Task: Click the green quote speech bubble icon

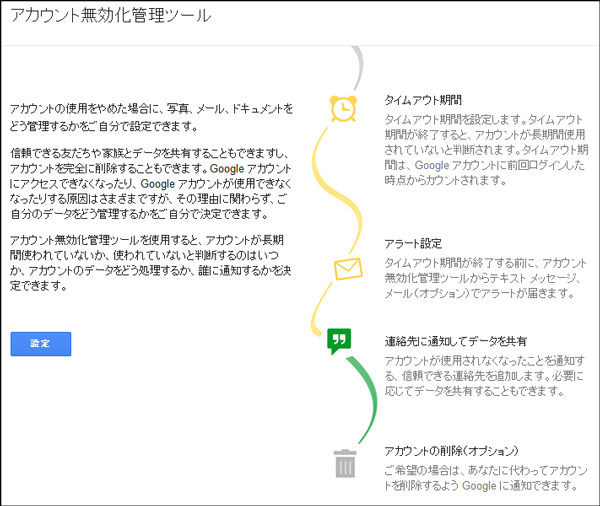Action: [x=339, y=341]
